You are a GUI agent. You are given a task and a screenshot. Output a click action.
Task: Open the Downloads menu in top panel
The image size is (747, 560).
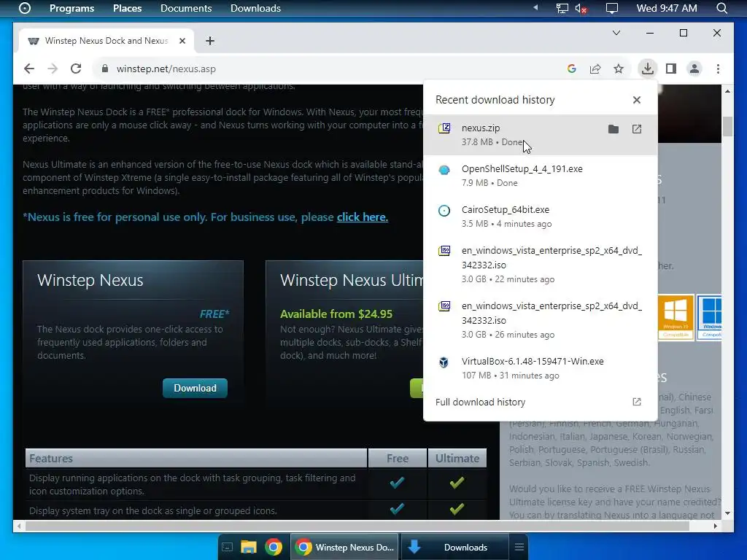point(255,8)
